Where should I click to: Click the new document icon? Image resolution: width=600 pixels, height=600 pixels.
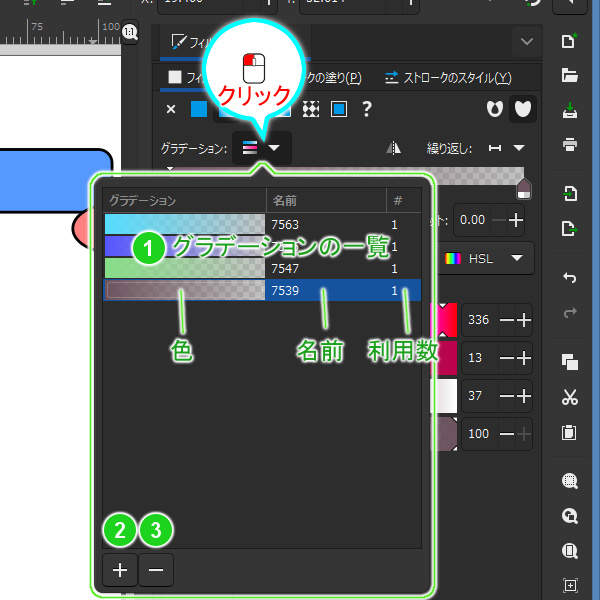pos(569,41)
